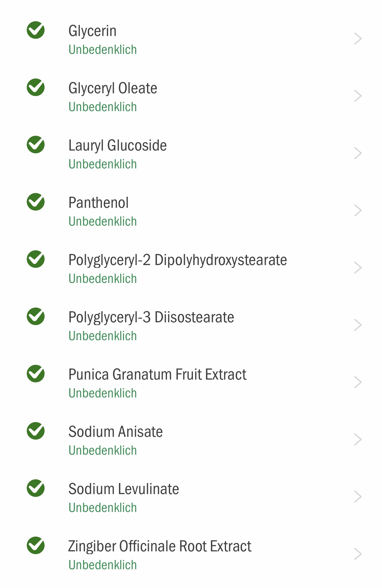The image size is (382, 588).
Task: Tap the checkmark icon for Lauryl Glucoside
Action: click(x=36, y=145)
